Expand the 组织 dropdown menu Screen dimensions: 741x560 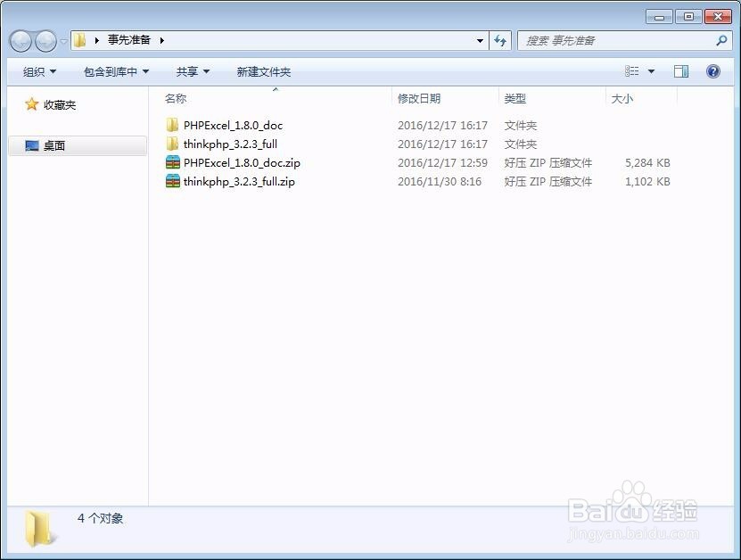click(37, 70)
